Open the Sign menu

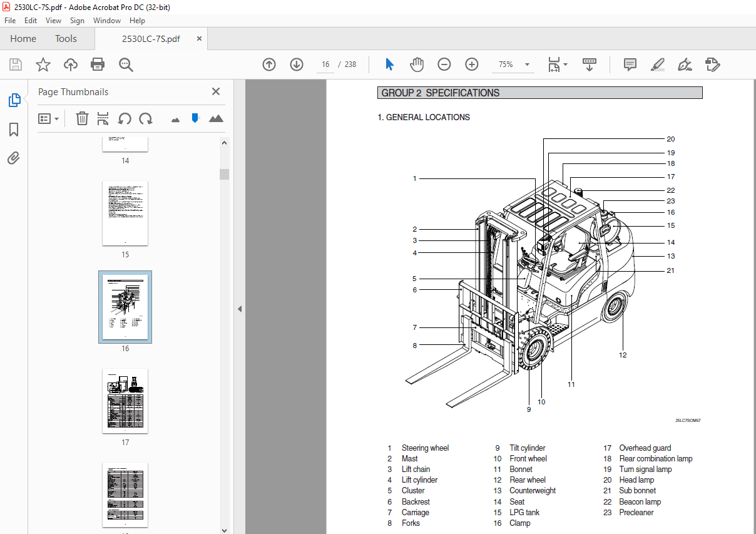pyautogui.click(x=77, y=20)
